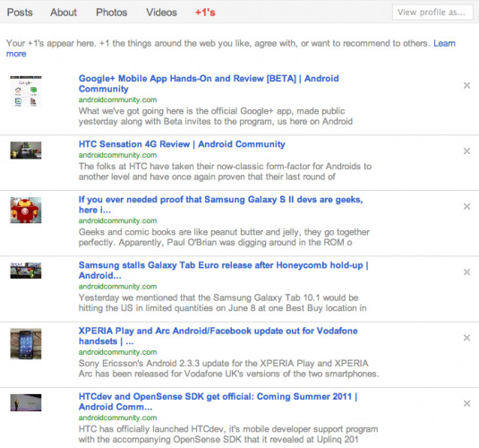Open the +1's tab
Image resolution: width=479 pixels, height=448 pixels.
(x=205, y=13)
